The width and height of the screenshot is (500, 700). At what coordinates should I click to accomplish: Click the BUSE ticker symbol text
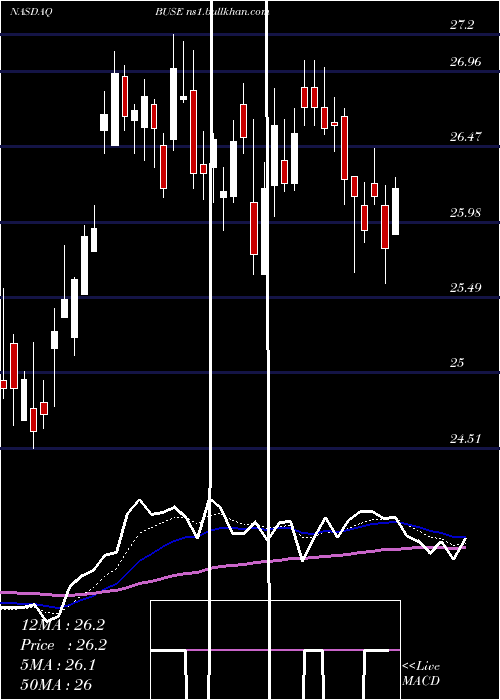coord(169,12)
